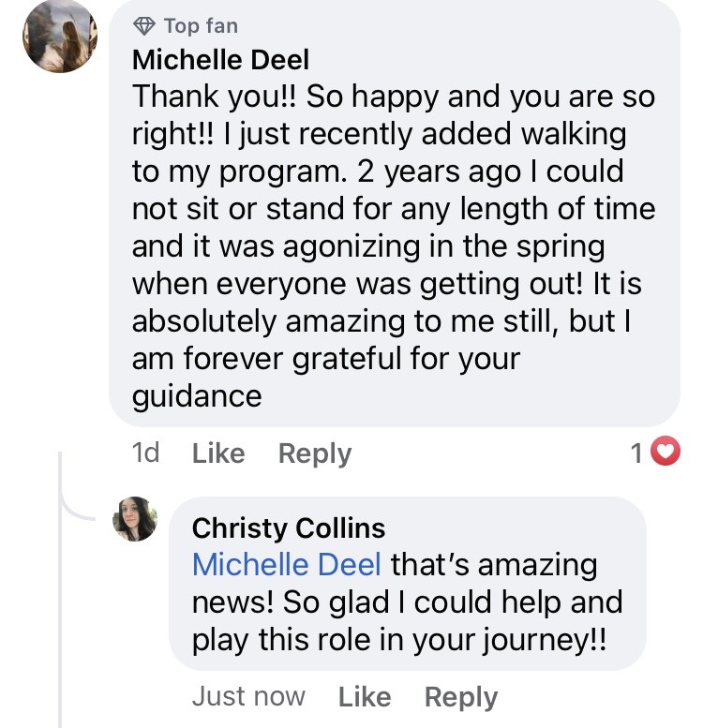
Task: Select Michelle Deel's comment bubble text
Action: click(394, 245)
